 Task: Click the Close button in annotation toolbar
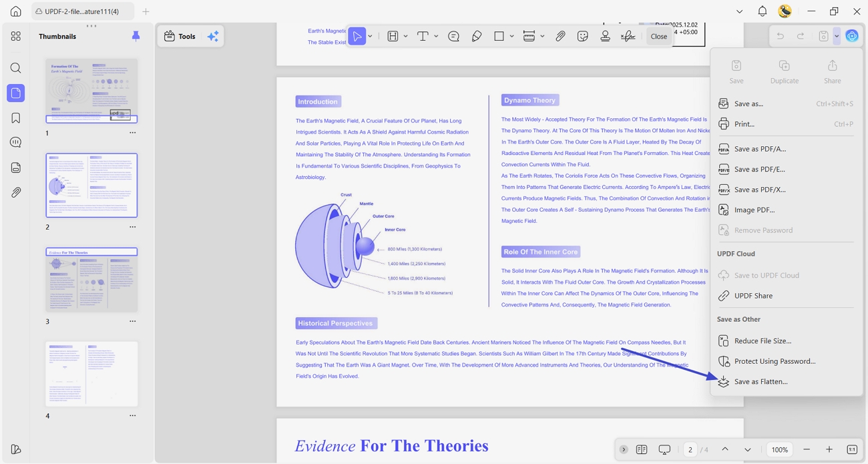point(658,36)
